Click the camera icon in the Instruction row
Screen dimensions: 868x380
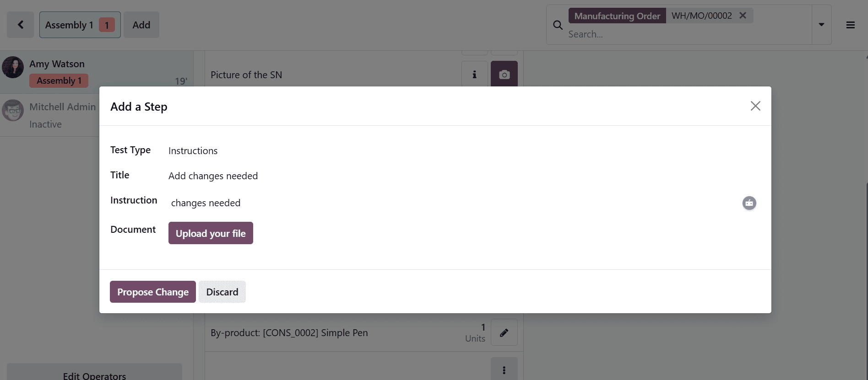point(749,203)
